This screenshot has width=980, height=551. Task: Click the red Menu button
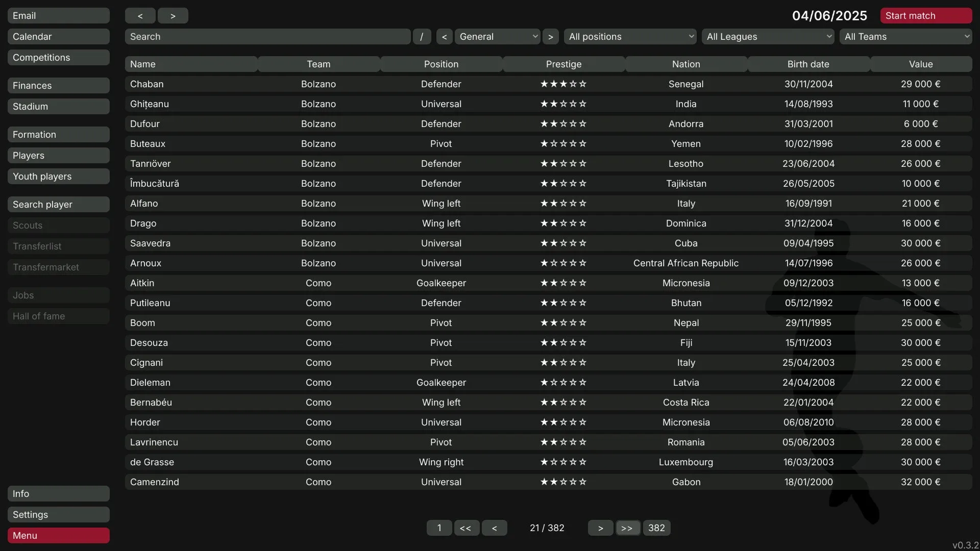tap(58, 536)
